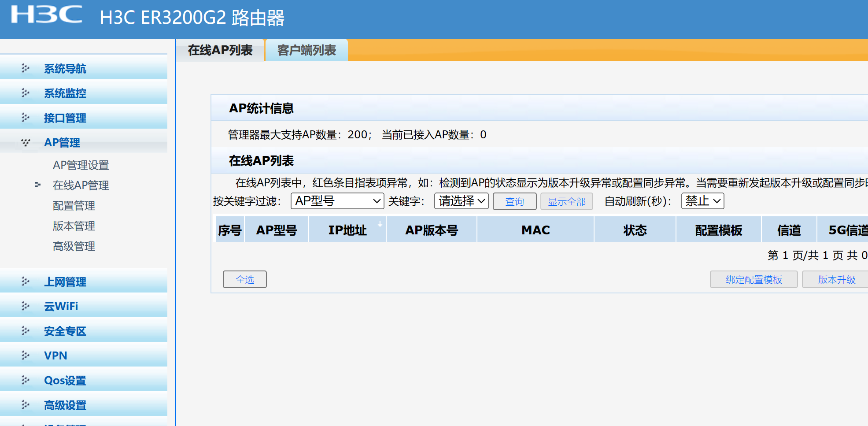Click the arrow icon beside 系统监控
This screenshot has width=868, height=426.
click(x=26, y=93)
